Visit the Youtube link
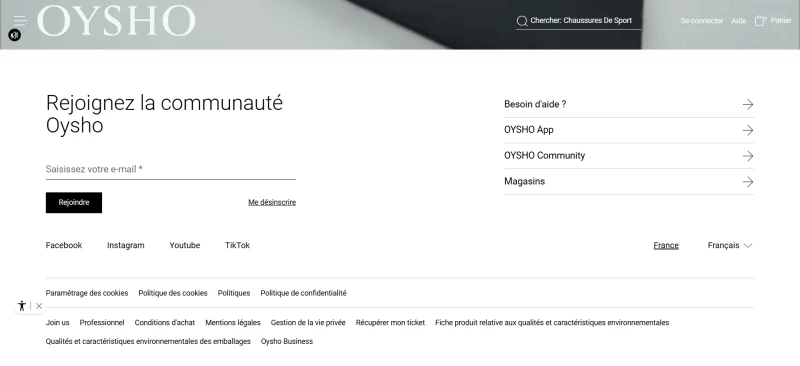 [185, 246]
